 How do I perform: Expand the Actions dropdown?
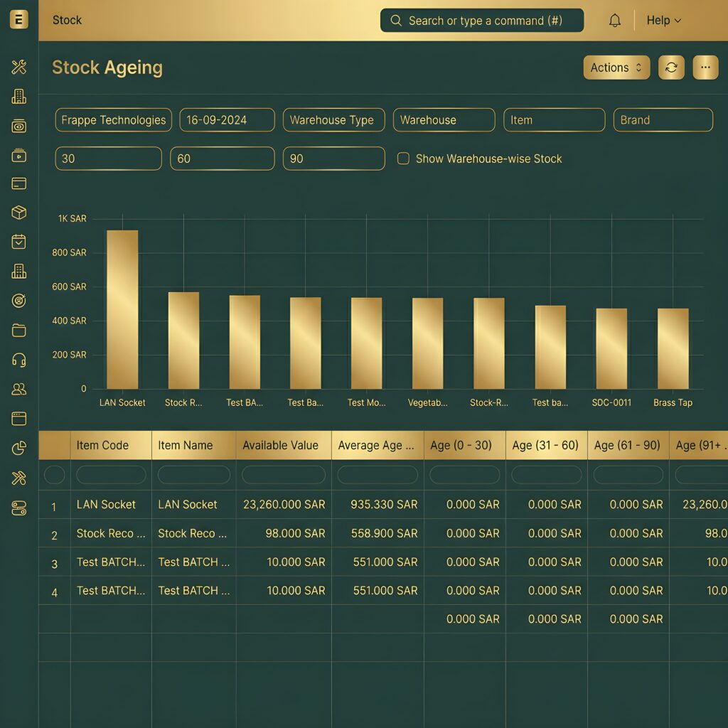(616, 68)
